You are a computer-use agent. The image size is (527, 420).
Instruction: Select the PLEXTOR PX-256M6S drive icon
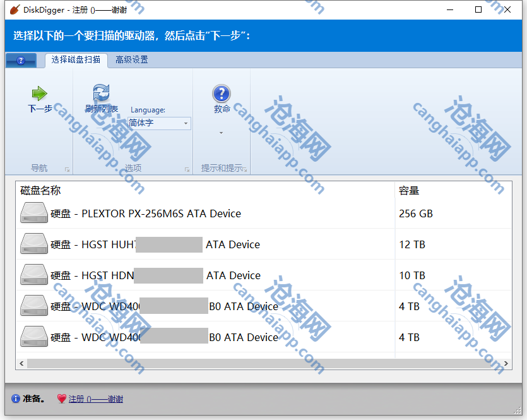[x=33, y=213]
